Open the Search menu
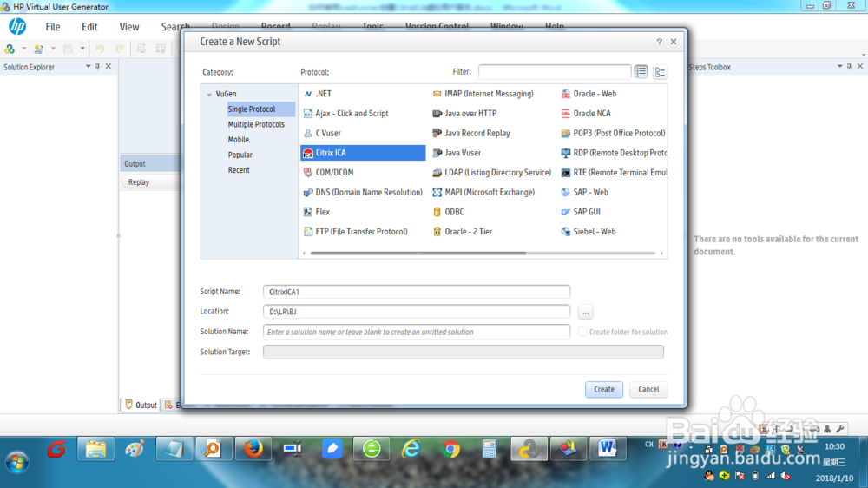Image resolution: width=868 pixels, height=488 pixels. click(x=175, y=27)
